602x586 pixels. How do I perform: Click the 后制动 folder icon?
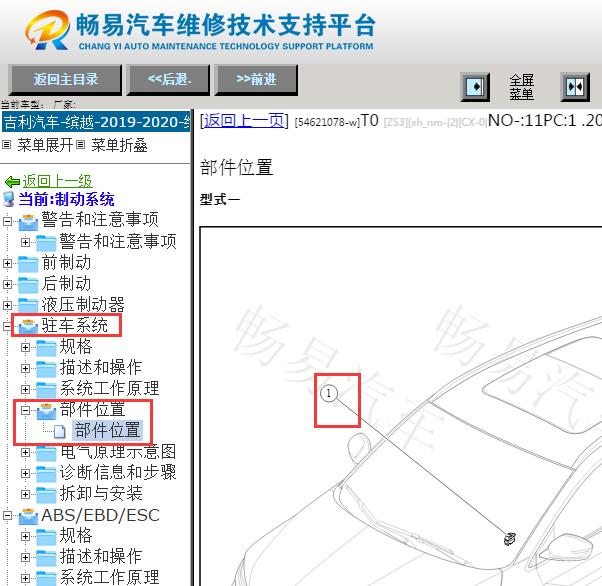tap(28, 285)
